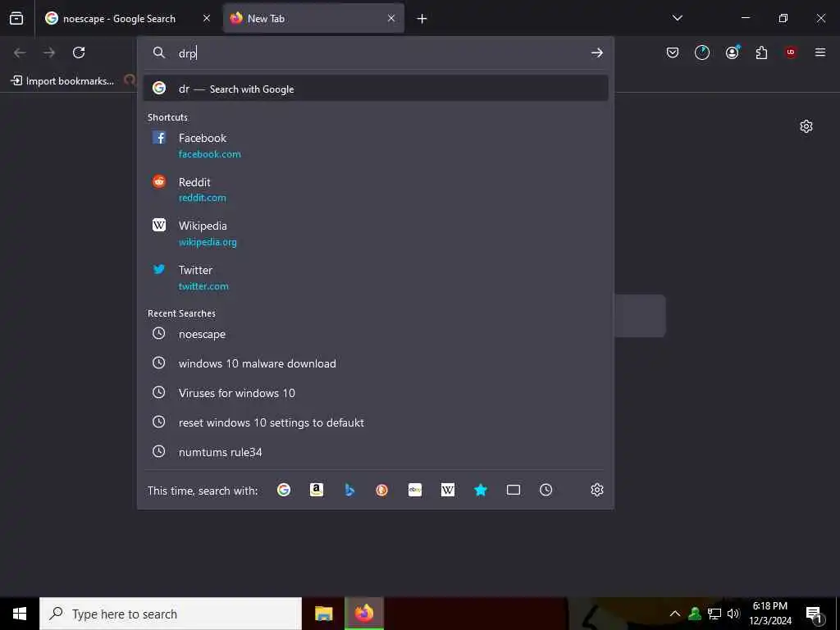Image resolution: width=840 pixels, height=630 pixels.
Task: Open the uBlock Origin extension icon
Action: (791, 52)
